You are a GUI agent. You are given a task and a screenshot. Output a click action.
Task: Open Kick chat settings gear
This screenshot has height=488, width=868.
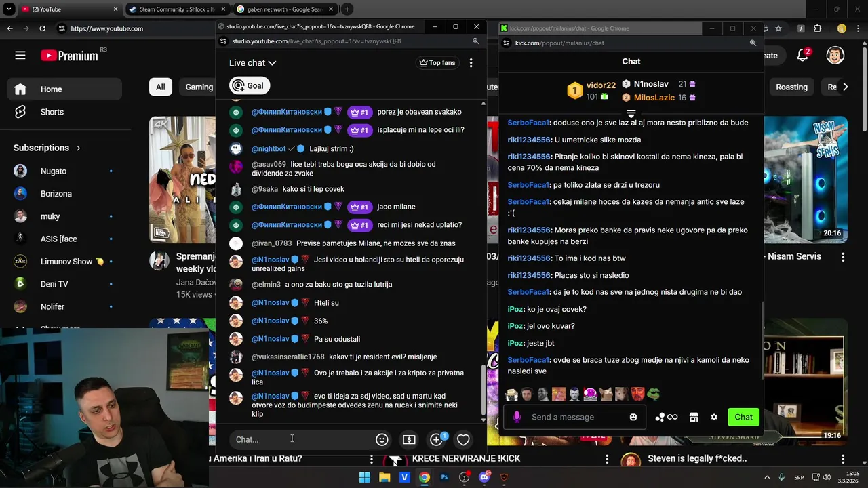(x=714, y=417)
